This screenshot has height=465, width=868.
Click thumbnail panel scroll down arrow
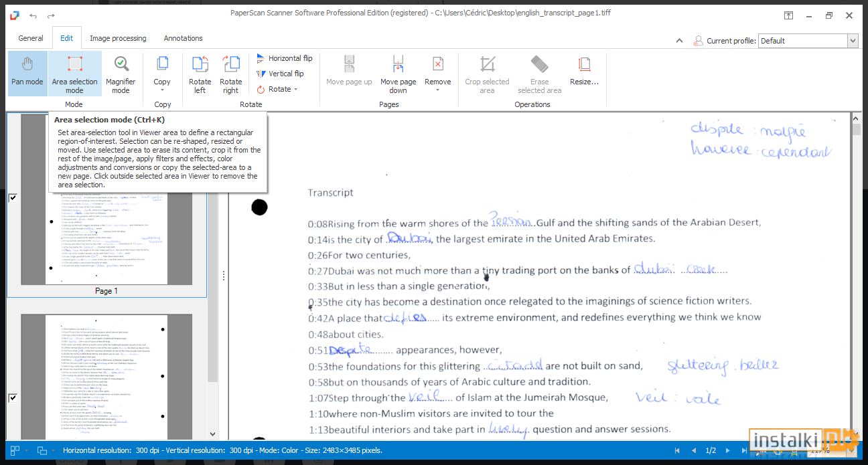[x=213, y=435]
